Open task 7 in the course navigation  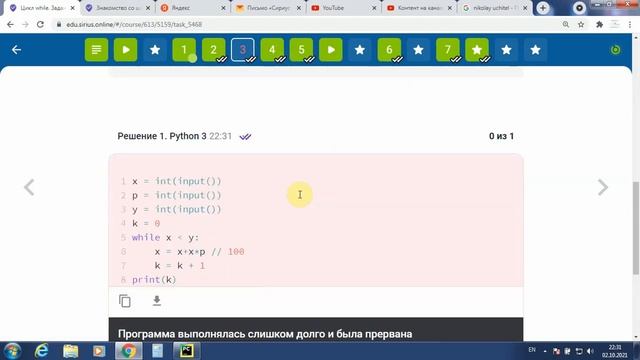click(x=448, y=50)
